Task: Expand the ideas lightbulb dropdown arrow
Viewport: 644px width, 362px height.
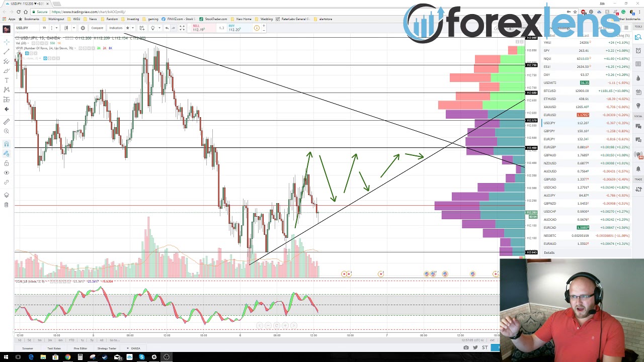Action: (x=159, y=28)
